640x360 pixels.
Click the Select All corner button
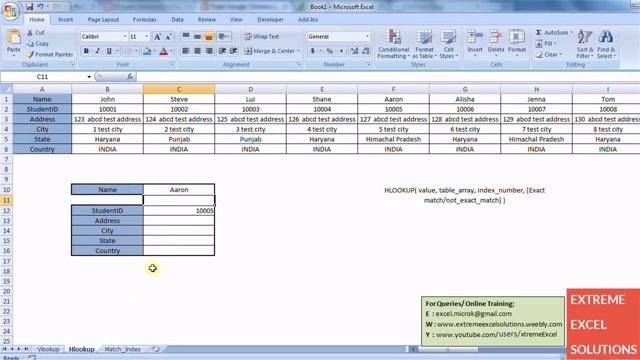[x=6, y=89]
